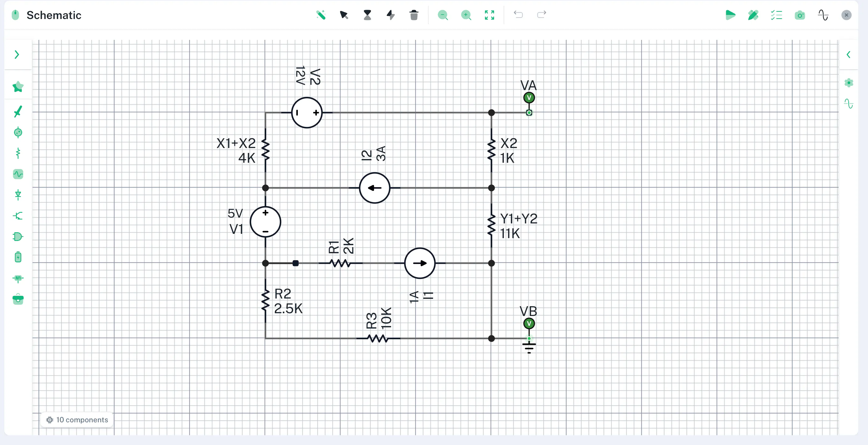
Task: Open the transistor components category
Action: [18, 216]
